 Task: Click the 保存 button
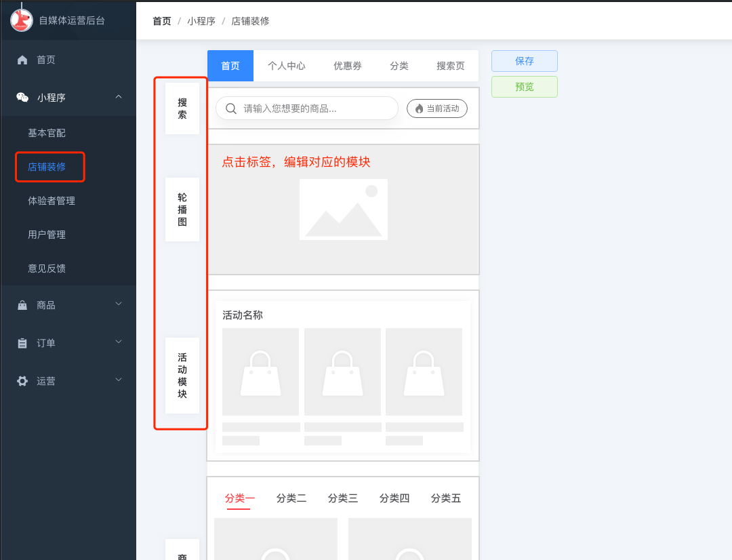click(x=524, y=61)
